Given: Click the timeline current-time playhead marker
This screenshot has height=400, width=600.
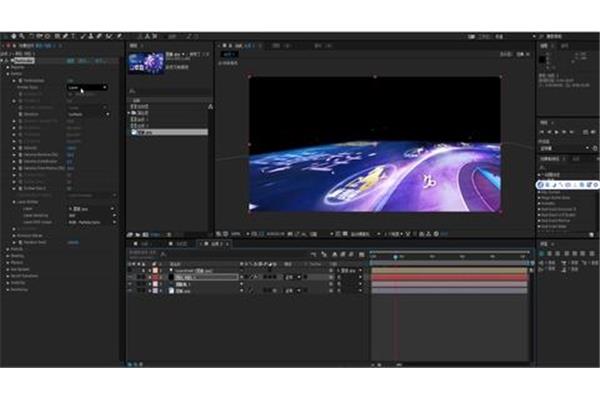Looking at the screenshot, I should pos(395,257).
